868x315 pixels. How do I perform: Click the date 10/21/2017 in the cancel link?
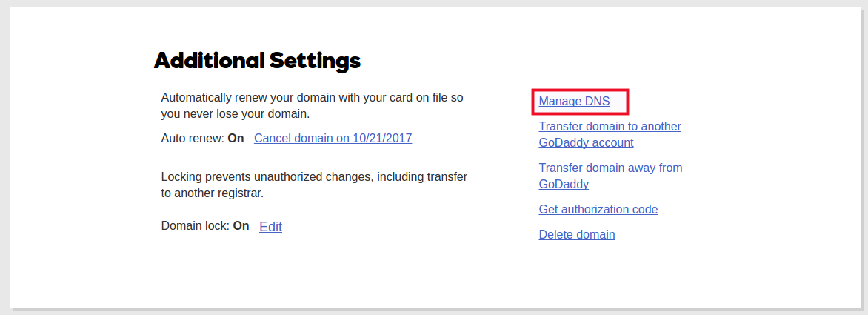point(382,139)
